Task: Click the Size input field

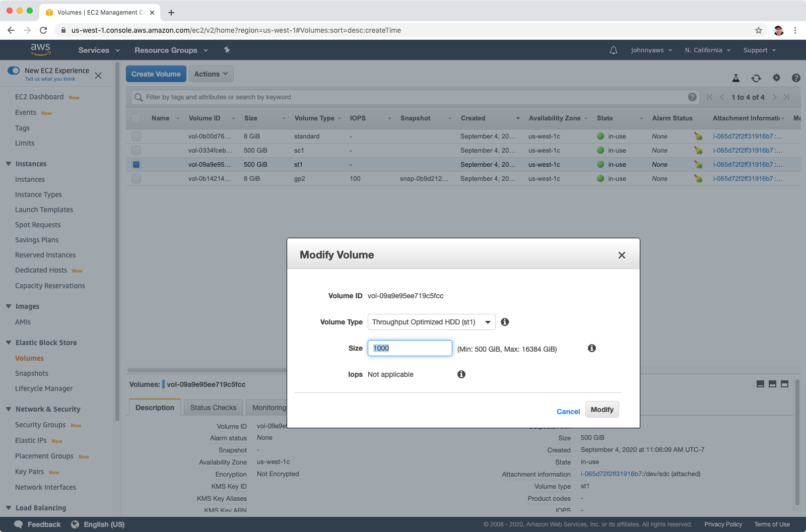Action: (x=410, y=348)
